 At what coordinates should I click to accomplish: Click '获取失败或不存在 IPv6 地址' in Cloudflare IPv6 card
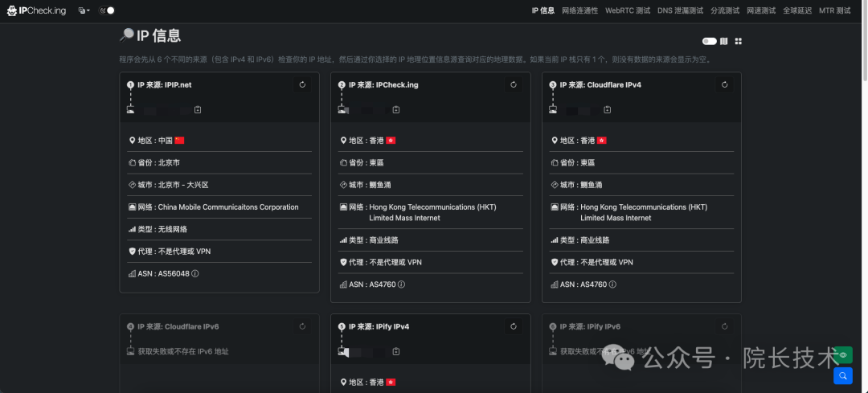tap(183, 351)
